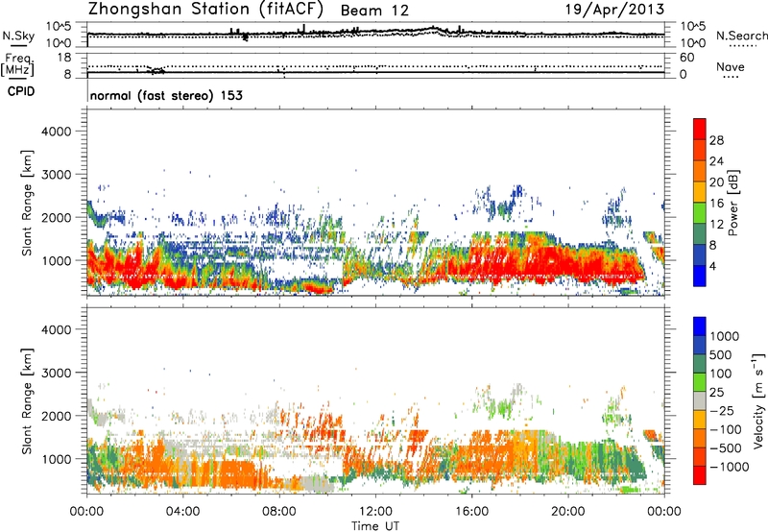
Task: Click the "-25" label on Velocity color bar
Action: click(723, 410)
